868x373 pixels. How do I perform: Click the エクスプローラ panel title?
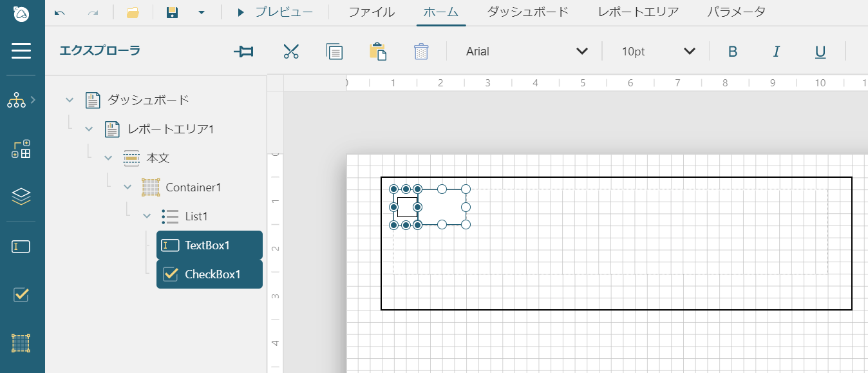[100, 51]
